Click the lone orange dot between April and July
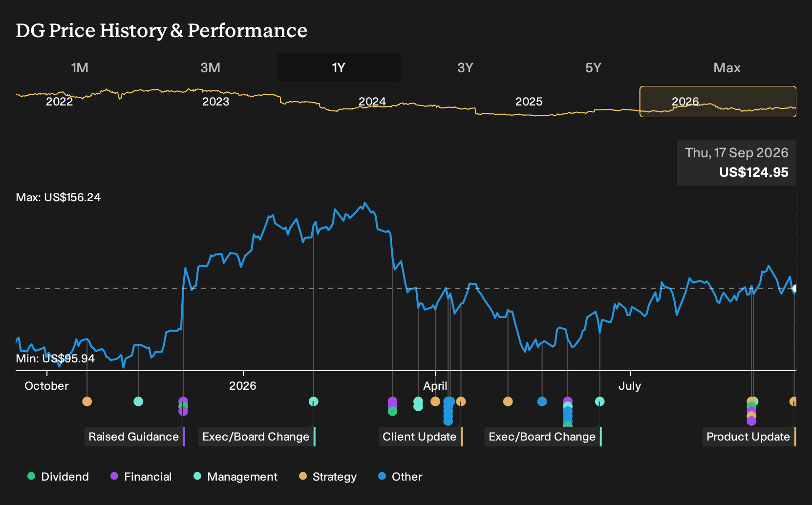 508,401
